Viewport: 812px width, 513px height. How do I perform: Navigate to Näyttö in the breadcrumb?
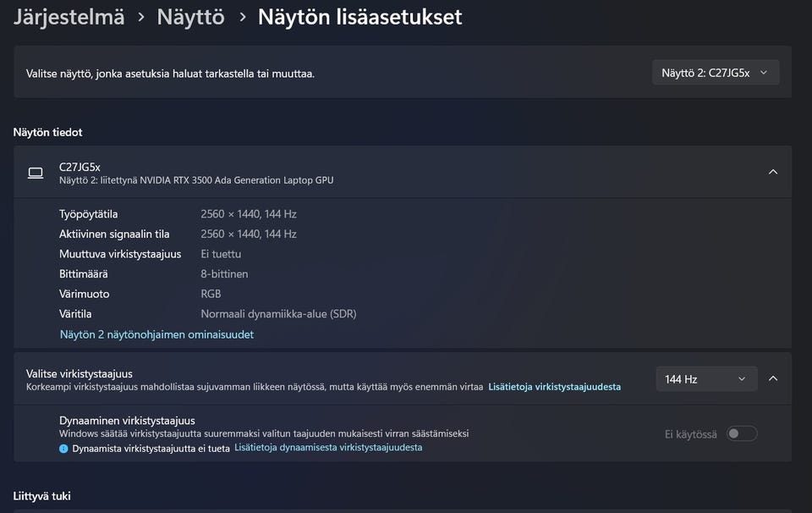(x=190, y=17)
